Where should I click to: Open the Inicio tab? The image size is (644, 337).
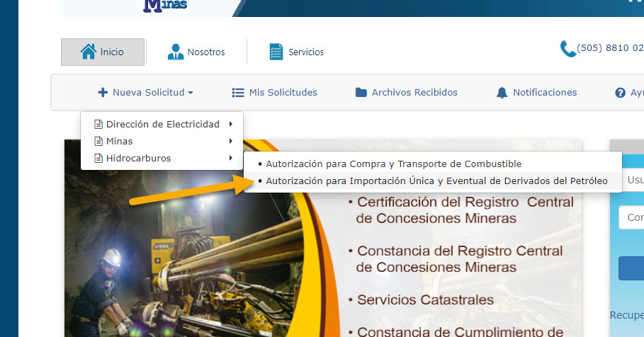[103, 52]
